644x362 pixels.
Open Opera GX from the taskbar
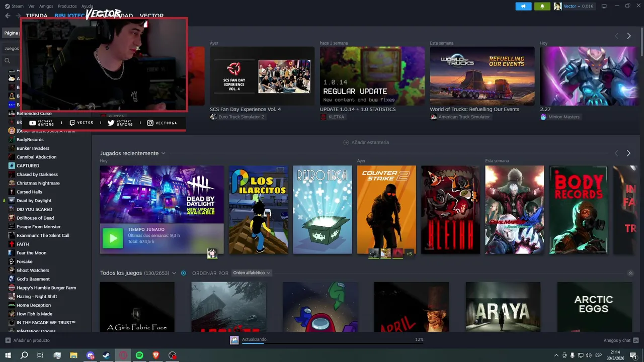(123, 355)
